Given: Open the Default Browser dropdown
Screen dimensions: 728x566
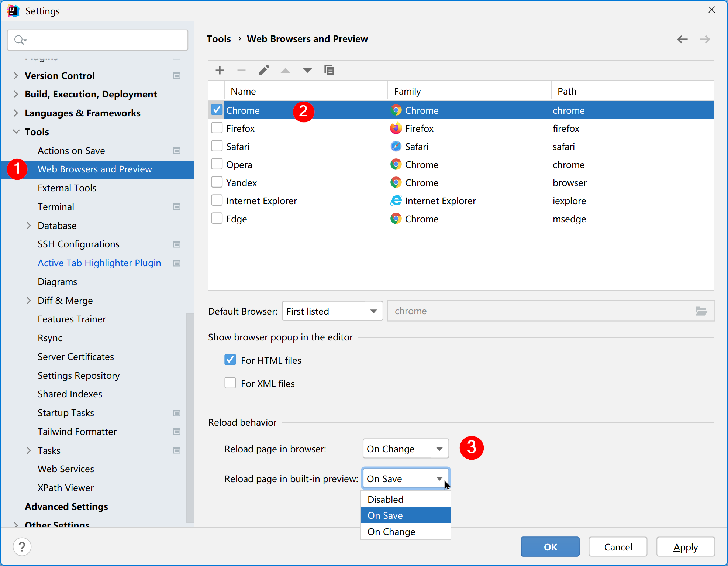Looking at the screenshot, I should pos(332,311).
